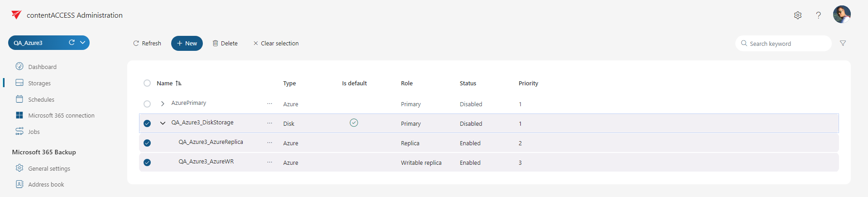Image resolution: width=868 pixels, height=197 pixels.
Task: Reload the QA_Azure3 tenant icon
Action: [x=72, y=42]
